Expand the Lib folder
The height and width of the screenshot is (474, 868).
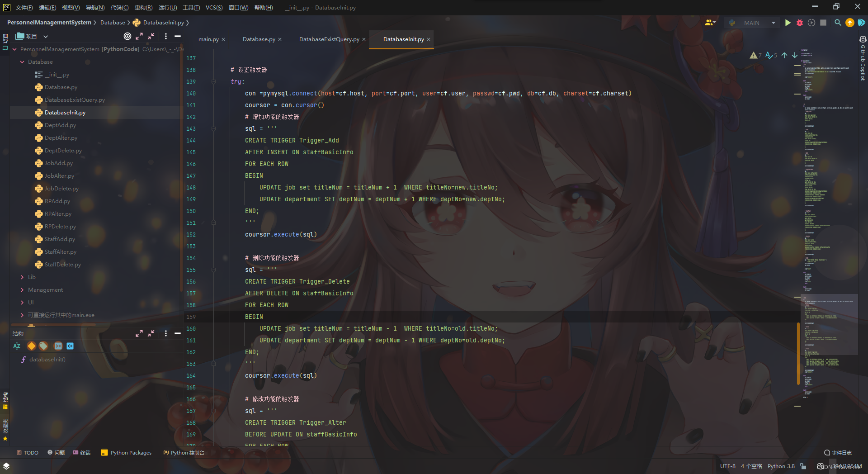(x=22, y=277)
